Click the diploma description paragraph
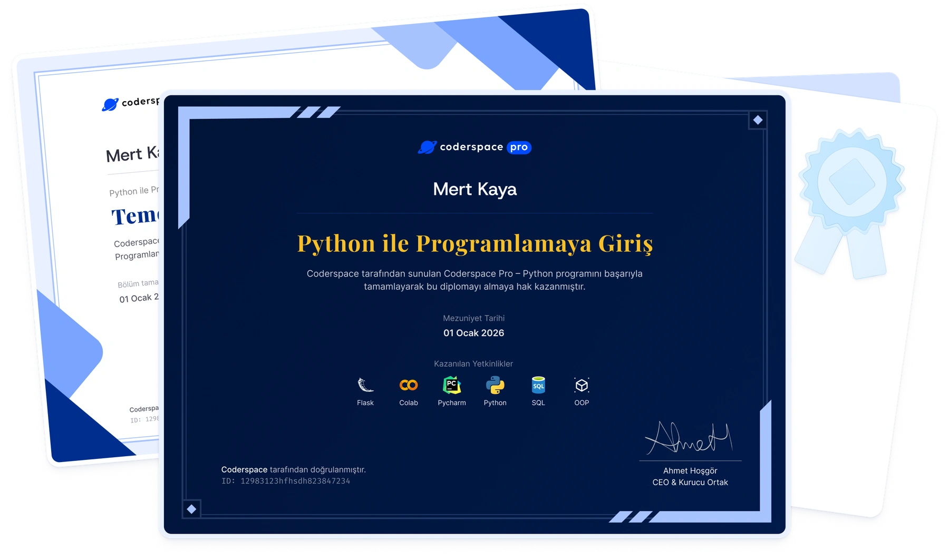The image size is (949, 560). pos(475,280)
